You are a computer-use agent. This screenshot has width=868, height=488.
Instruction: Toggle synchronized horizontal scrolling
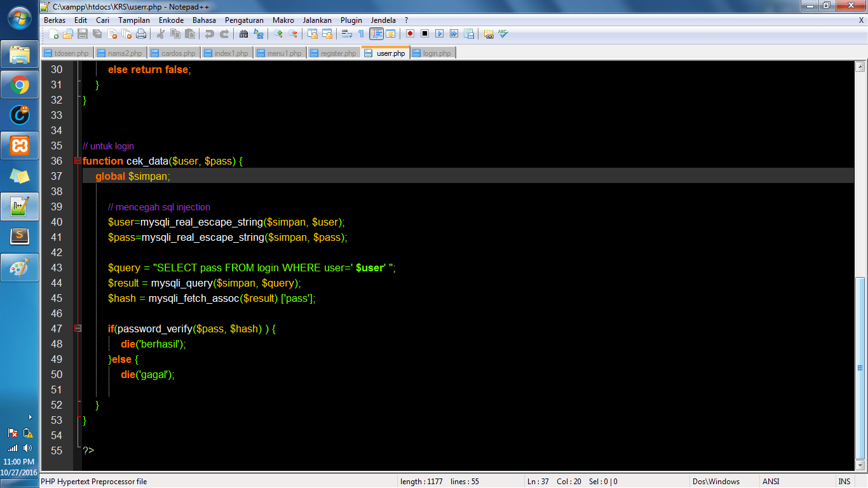(327, 34)
